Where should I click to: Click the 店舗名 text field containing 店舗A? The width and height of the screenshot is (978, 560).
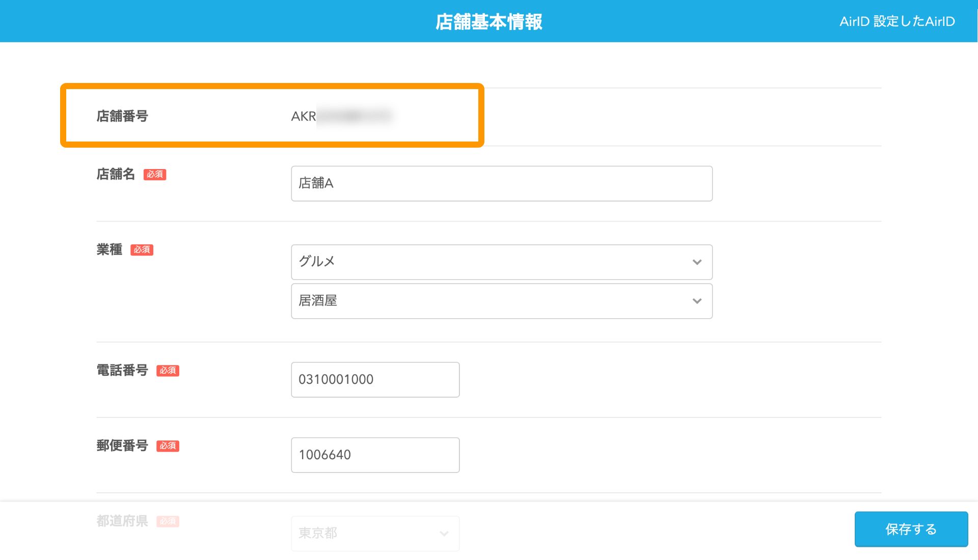click(x=501, y=183)
